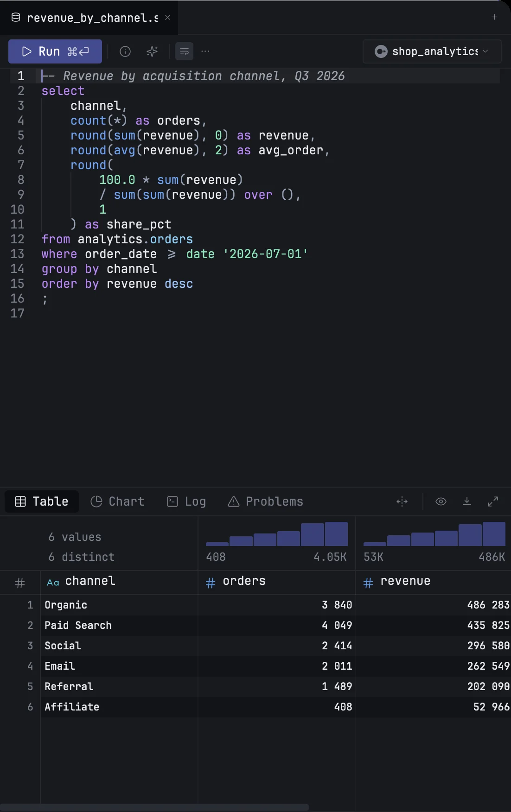
Task: Click the connection status icon beside shop_analytics
Action: click(381, 51)
